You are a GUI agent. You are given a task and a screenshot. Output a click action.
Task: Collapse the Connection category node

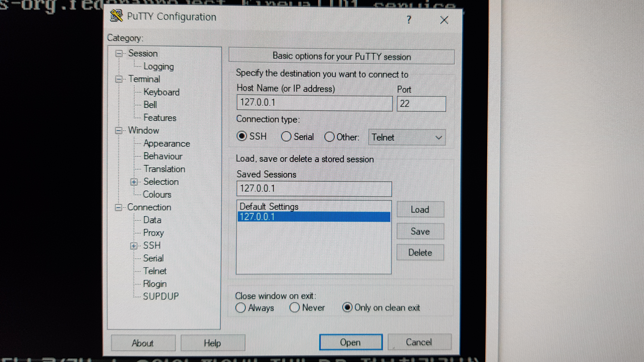119,207
